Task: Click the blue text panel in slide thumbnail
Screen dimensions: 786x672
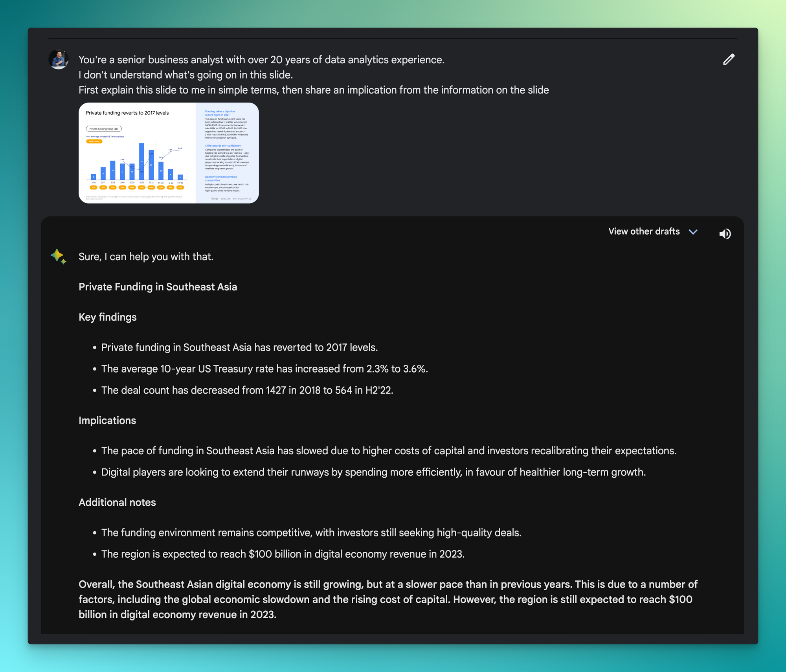Action: point(227,153)
